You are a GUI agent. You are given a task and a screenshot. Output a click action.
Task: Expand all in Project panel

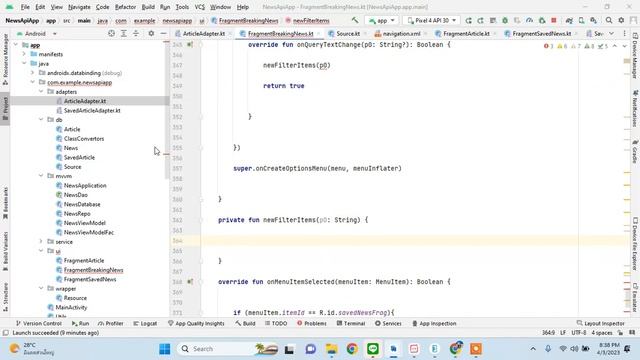pos(123,33)
